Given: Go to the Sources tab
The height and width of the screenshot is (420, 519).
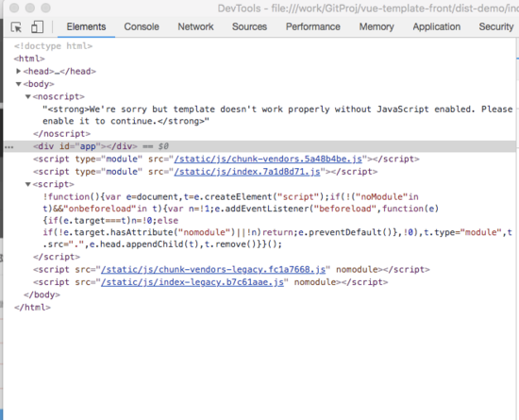Looking at the screenshot, I should coord(249,26).
